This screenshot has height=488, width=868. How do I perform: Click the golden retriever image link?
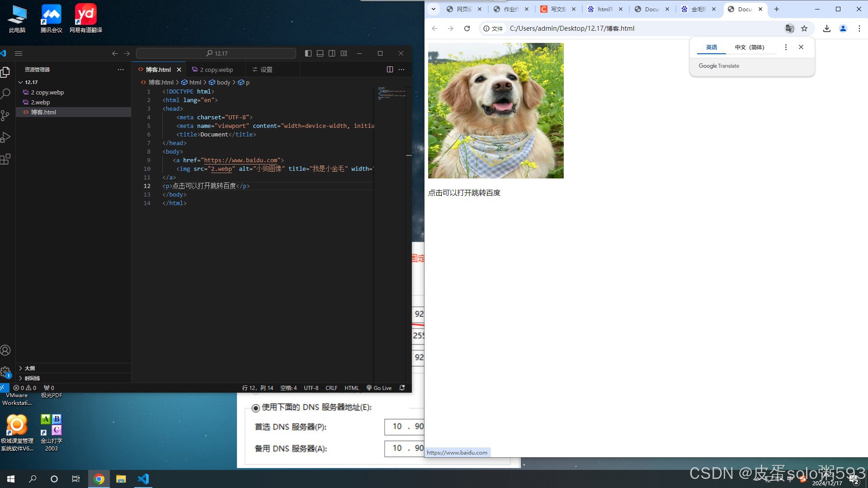(495, 111)
